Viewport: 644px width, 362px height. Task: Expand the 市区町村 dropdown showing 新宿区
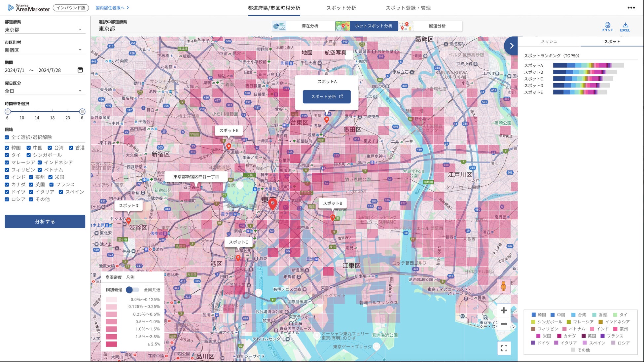click(45, 50)
